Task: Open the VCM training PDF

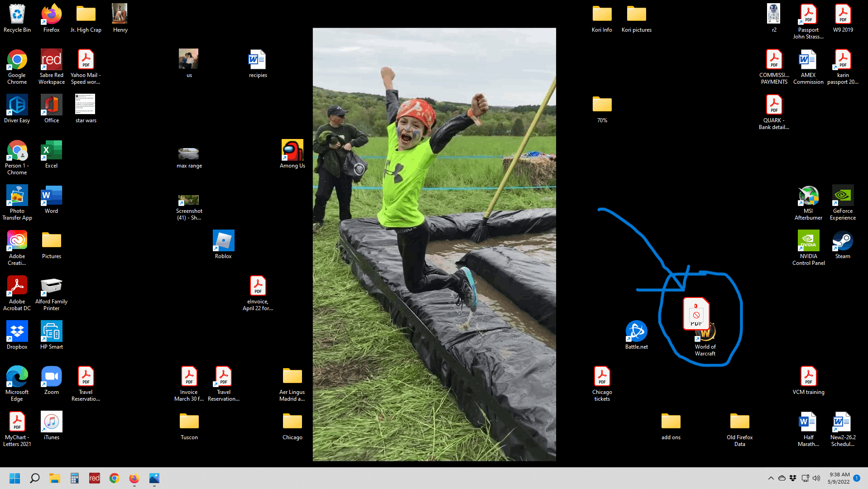Action: [808, 380]
